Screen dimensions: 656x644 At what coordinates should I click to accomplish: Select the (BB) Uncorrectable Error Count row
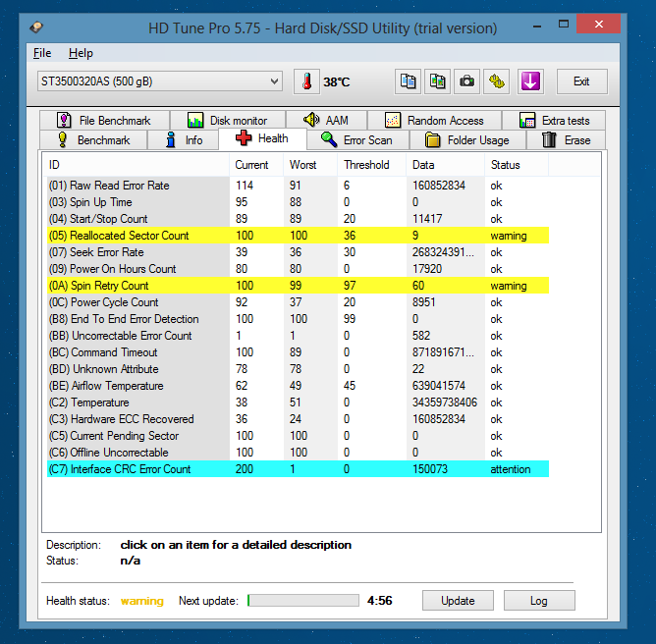[x=298, y=336]
